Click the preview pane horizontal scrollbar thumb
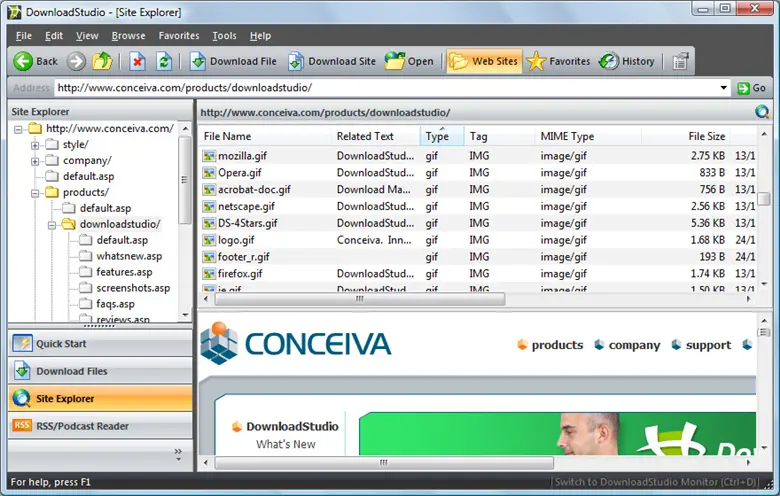Screen dimensions: 780x496 coord(384,463)
